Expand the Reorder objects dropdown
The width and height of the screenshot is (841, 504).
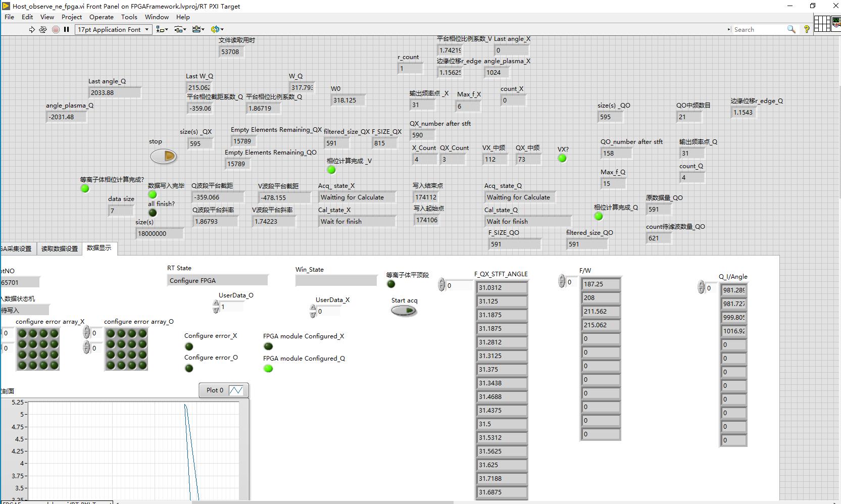coord(217,30)
